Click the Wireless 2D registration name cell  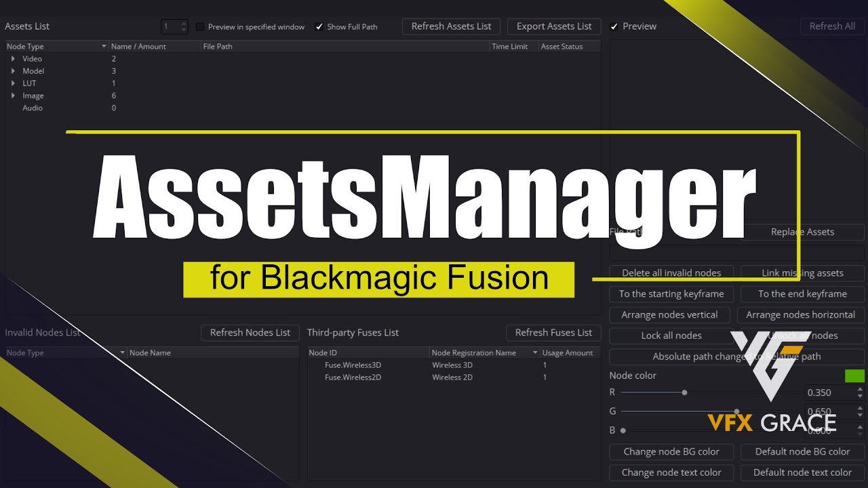(452, 378)
